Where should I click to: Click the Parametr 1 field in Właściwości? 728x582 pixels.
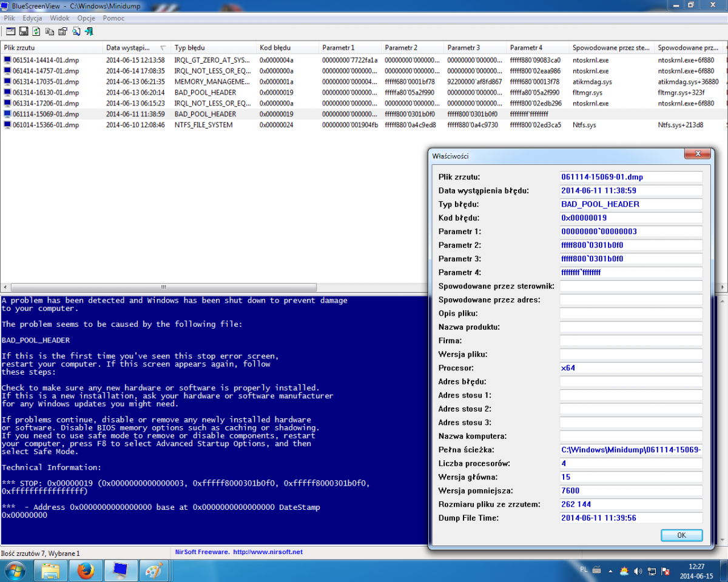(631, 232)
